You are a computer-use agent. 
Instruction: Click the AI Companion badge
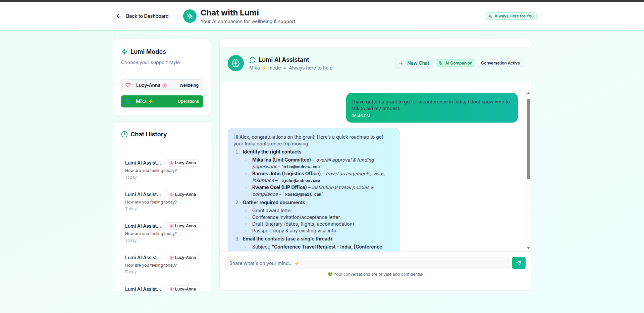point(455,63)
